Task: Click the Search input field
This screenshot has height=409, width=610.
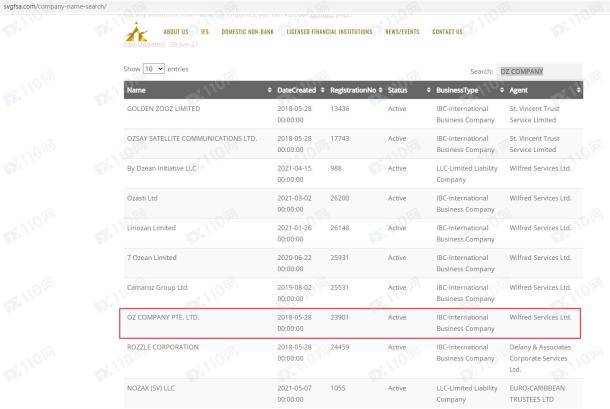Action: click(x=539, y=72)
